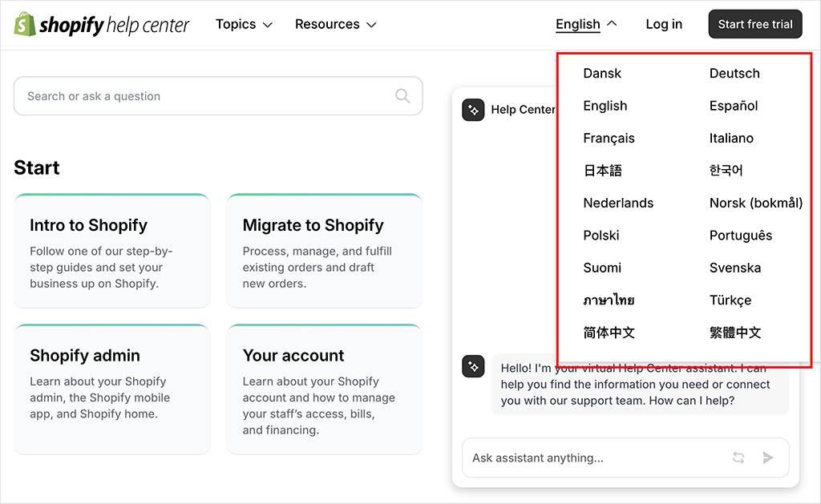Click the Shopify help center logo

[x=102, y=25]
